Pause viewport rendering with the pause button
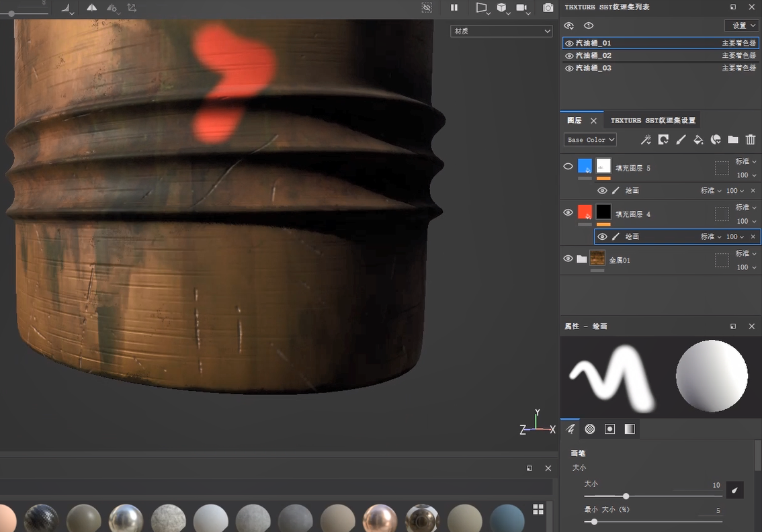The height and width of the screenshot is (532, 762). (x=454, y=7)
